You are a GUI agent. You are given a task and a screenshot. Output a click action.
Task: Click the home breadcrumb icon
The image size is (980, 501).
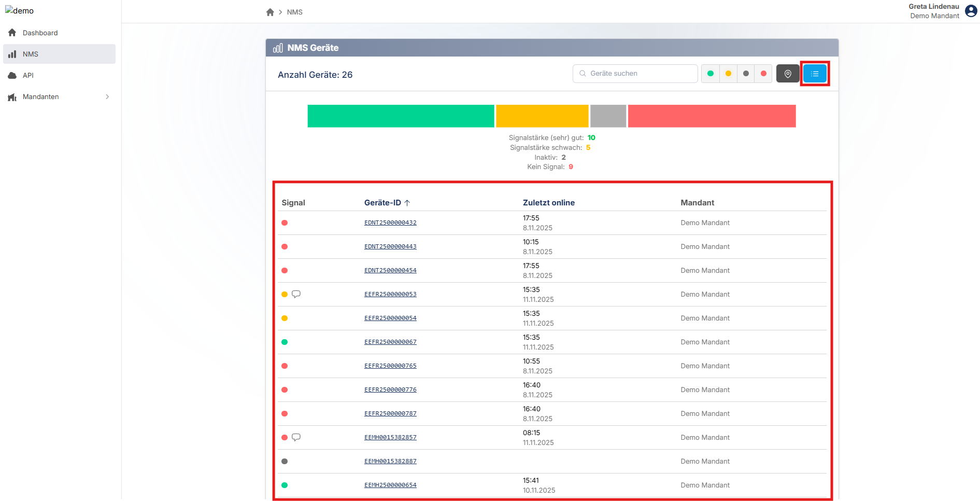(270, 12)
